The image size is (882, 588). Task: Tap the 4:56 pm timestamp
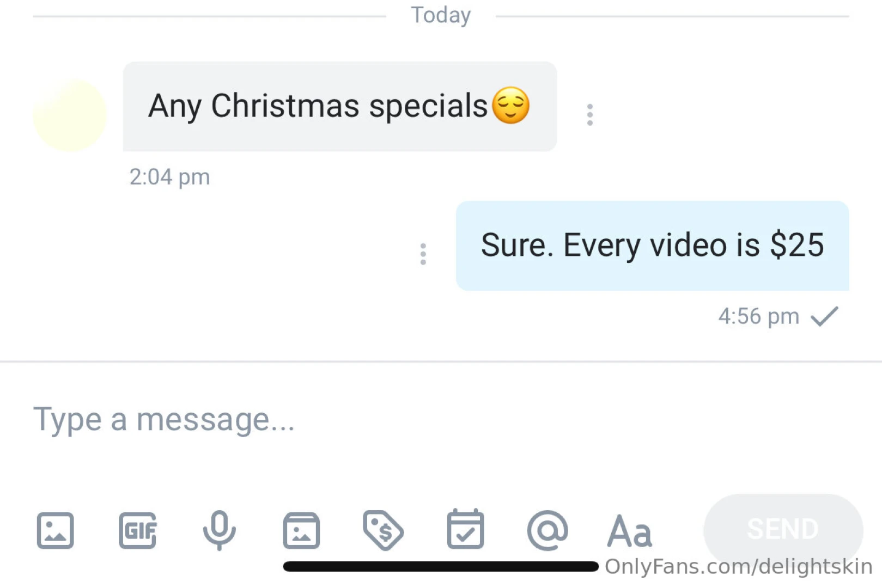[758, 316]
